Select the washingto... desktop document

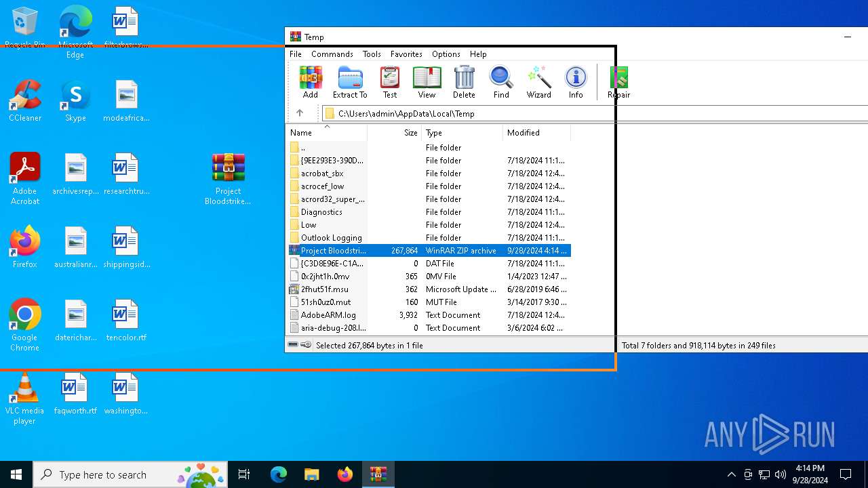126,394
